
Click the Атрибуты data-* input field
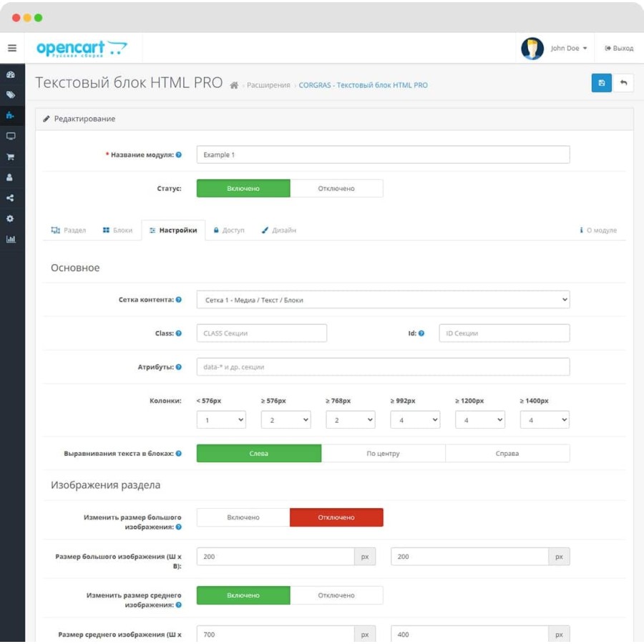pos(384,367)
